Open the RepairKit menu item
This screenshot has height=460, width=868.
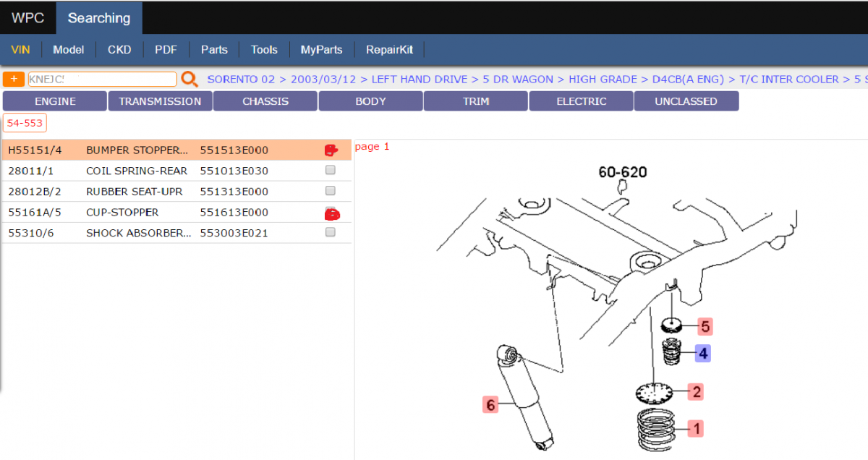tap(389, 50)
